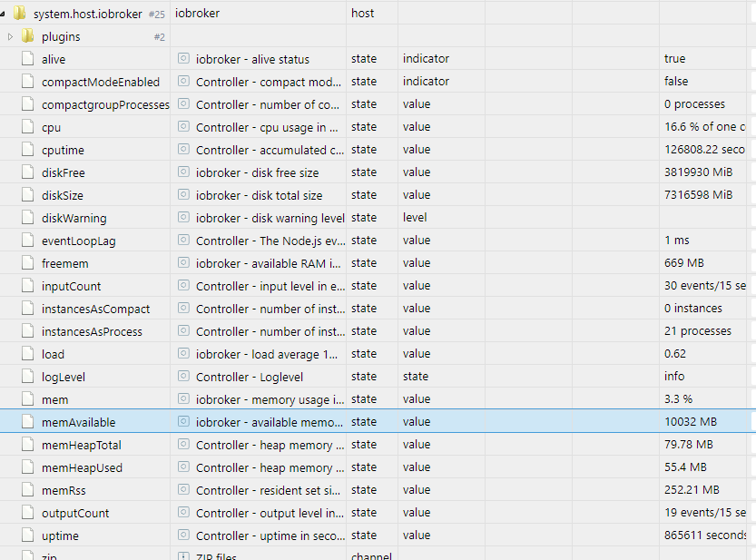Click the plugins folder icon

pos(28,35)
